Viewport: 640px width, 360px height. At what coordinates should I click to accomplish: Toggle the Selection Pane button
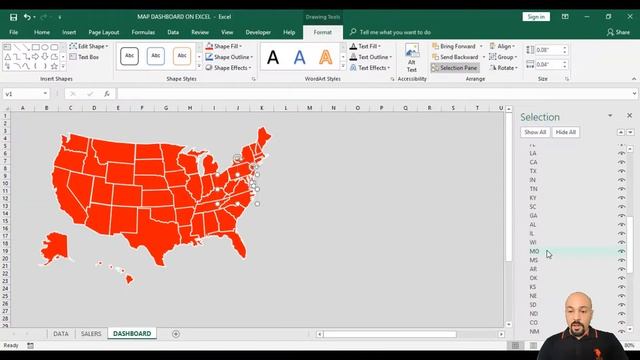coord(454,68)
